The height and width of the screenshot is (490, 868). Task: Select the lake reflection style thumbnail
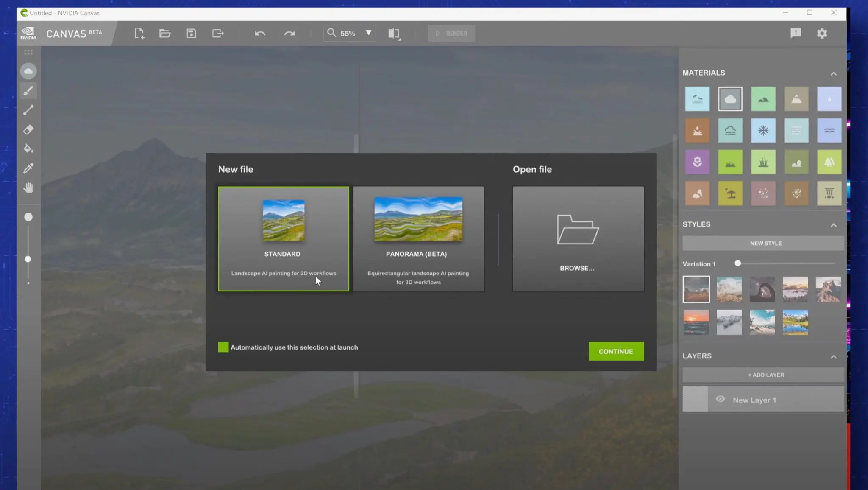pos(795,322)
